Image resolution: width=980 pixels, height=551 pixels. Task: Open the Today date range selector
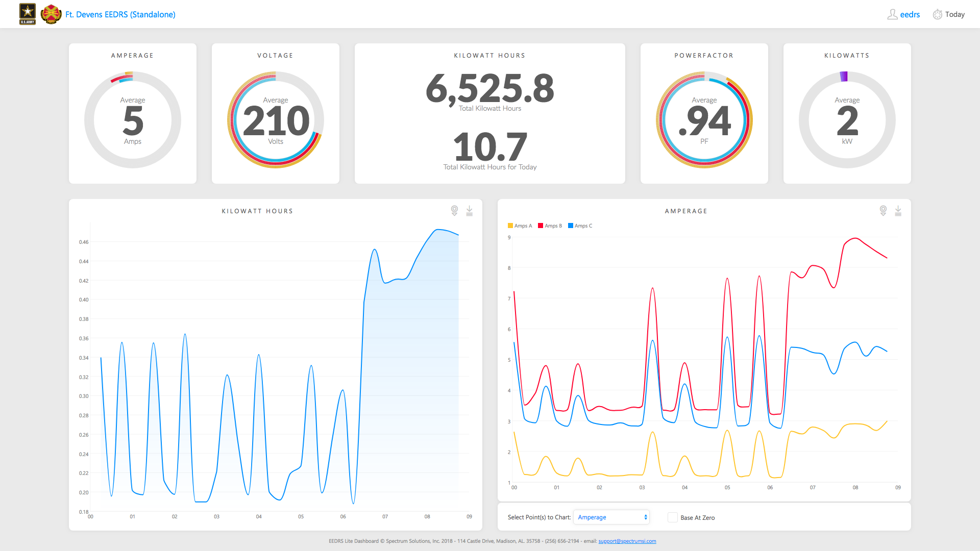pyautogui.click(x=955, y=14)
